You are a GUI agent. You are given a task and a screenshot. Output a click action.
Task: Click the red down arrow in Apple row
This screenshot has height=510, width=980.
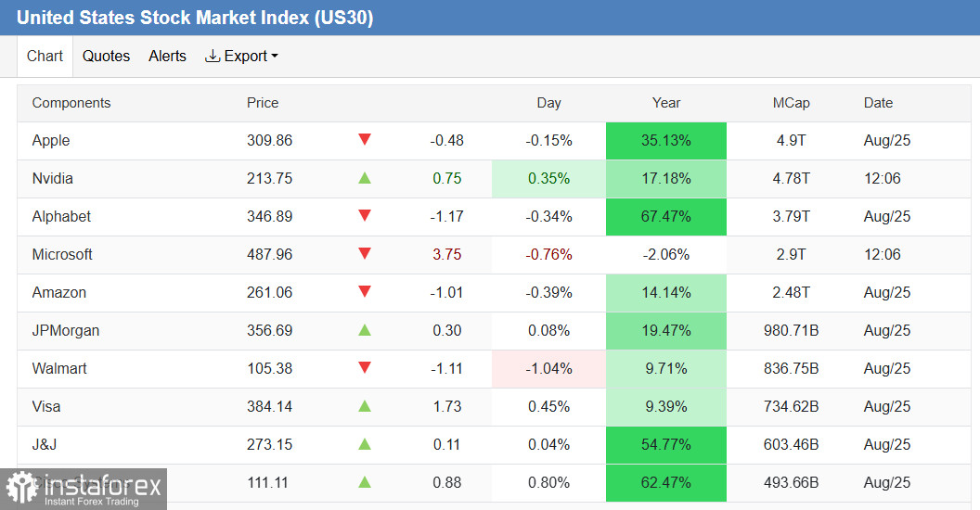tap(365, 139)
